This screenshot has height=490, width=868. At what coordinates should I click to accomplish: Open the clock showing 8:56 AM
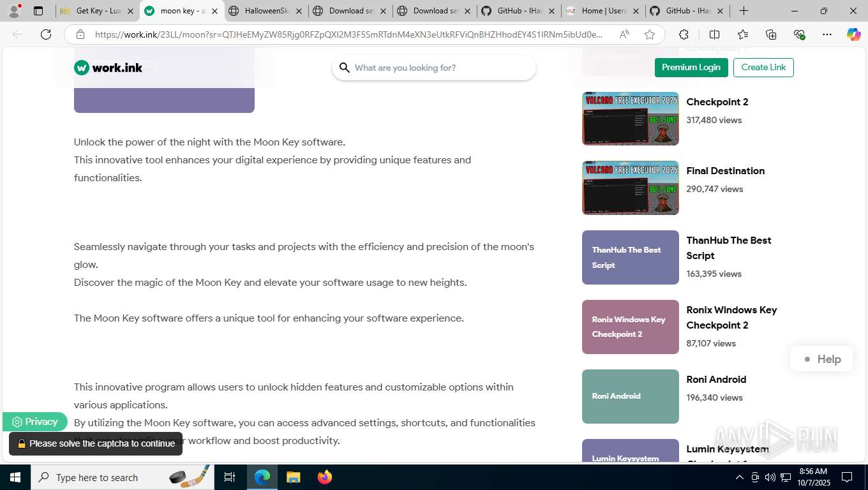(813, 477)
